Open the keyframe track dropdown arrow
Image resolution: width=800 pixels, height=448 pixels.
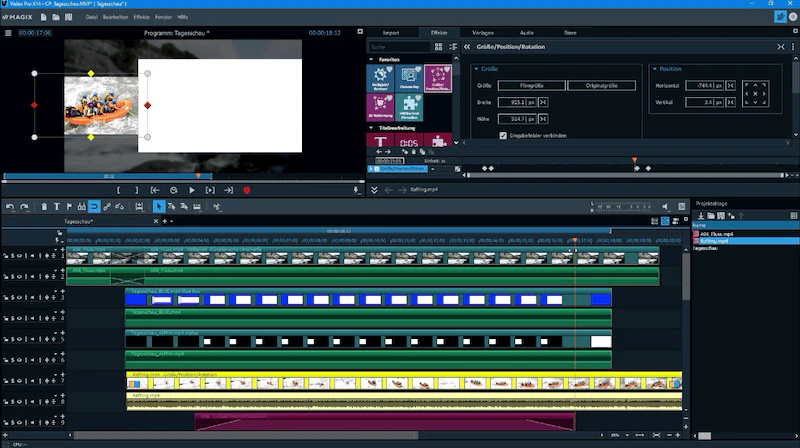[x=433, y=169]
